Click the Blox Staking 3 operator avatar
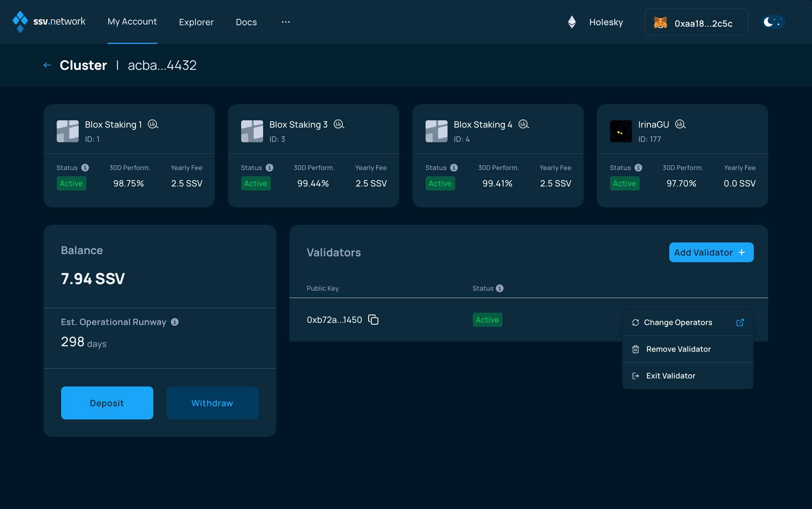The width and height of the screenshot is (812, 509). click(252, 131)
